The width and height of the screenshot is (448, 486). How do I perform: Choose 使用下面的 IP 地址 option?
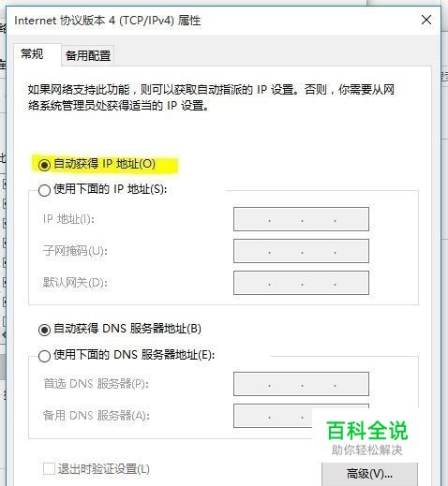click(x=44, y=190)
